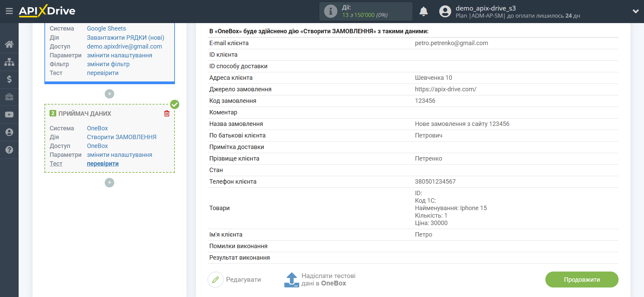644x297 pixels.
Task: Click bold перевірити in receiver block
Action: point(103,164)
